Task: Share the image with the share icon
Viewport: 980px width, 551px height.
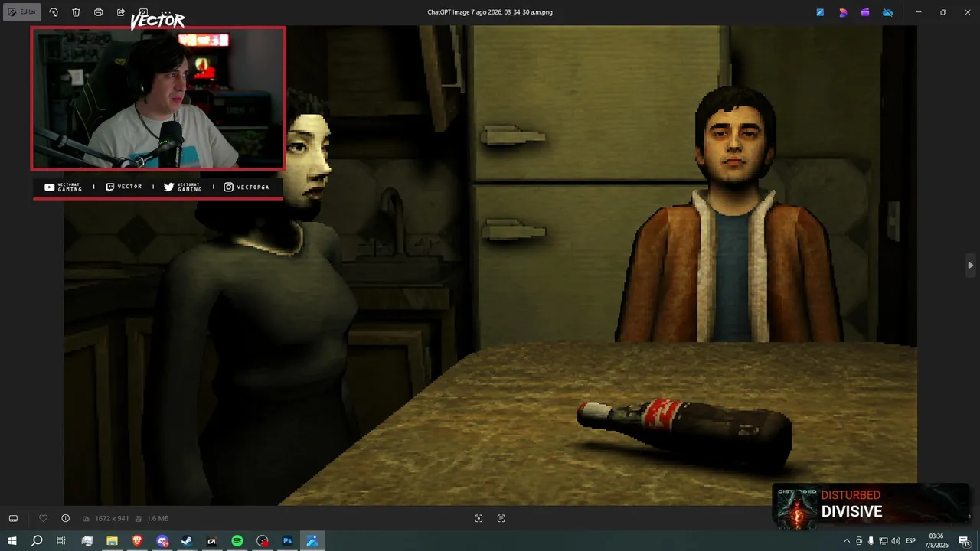Action: pyautogui.click(x=121, y=12)
